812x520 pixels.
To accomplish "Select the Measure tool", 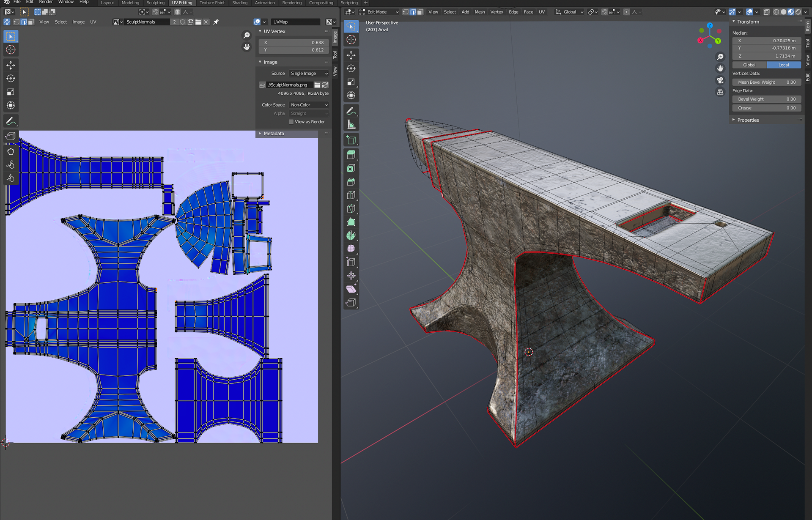I will [351, 125].
